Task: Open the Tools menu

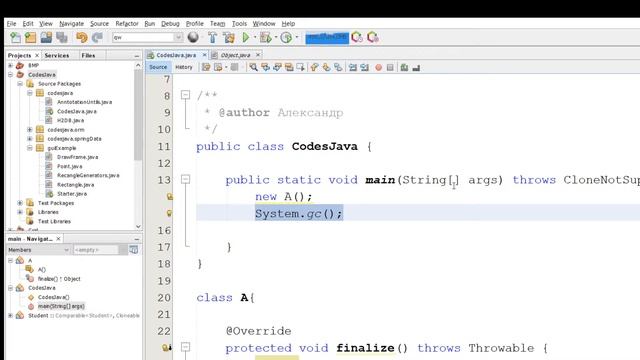Action: pos(239,24)
